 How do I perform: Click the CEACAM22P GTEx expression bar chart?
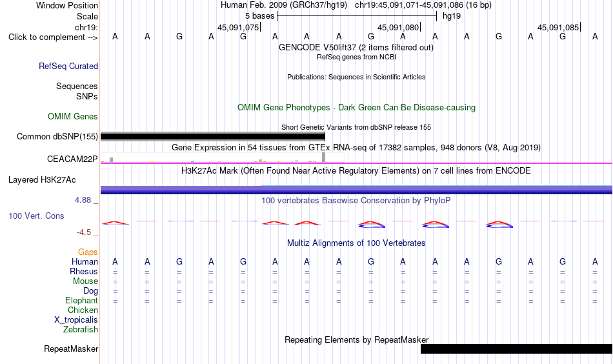pos(222,157)
